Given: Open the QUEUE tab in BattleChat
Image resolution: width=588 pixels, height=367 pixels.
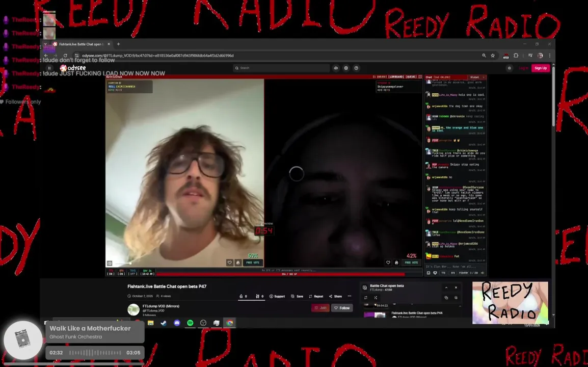Looking at the screenshot, I should coord(411,76).
